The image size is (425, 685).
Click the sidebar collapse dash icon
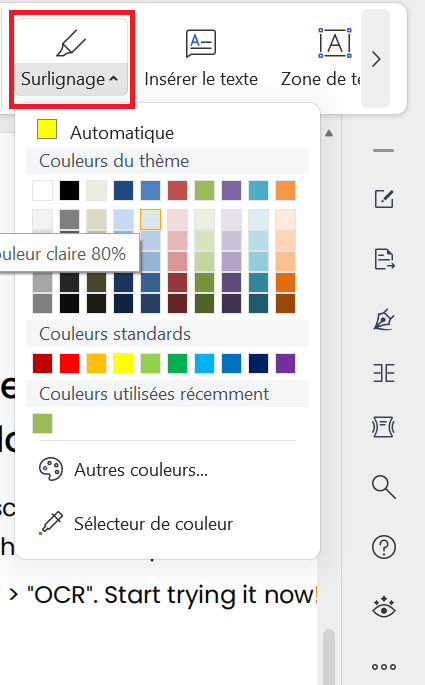[384, 151]
